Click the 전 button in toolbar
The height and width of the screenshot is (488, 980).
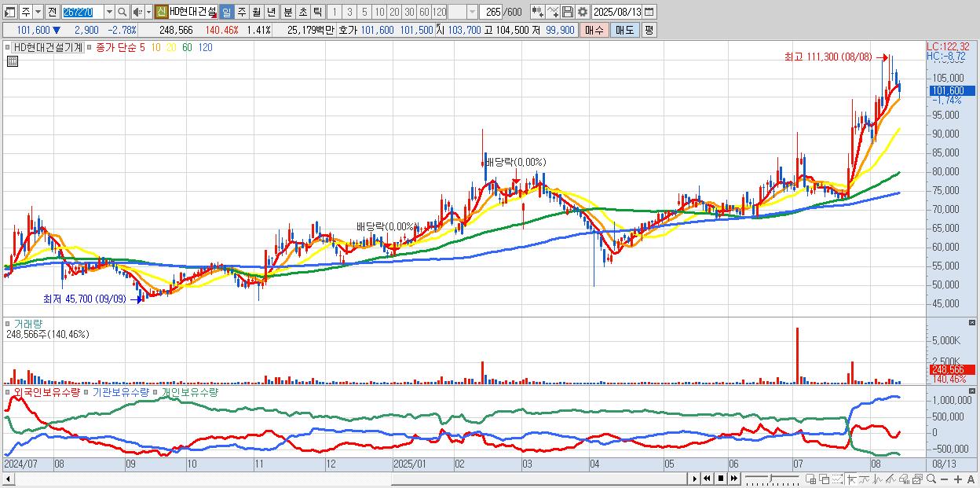pyautogui.click(x=52, y=12)
